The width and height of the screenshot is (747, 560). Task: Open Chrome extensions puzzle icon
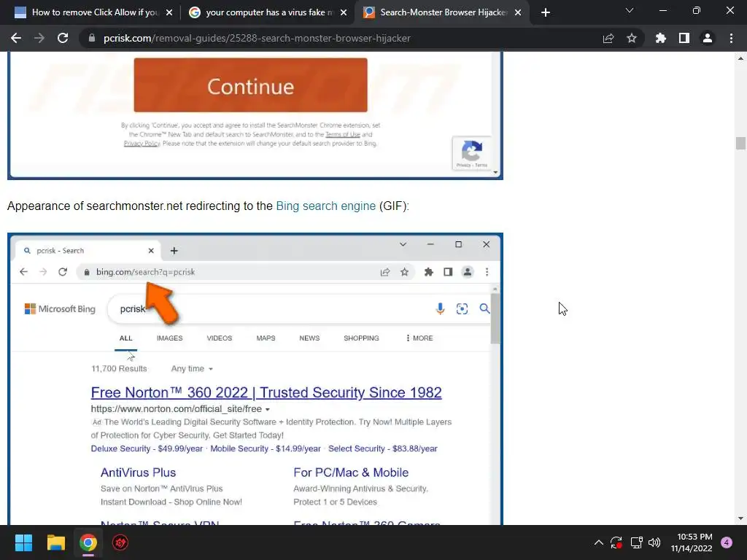(x=661, y=38)
